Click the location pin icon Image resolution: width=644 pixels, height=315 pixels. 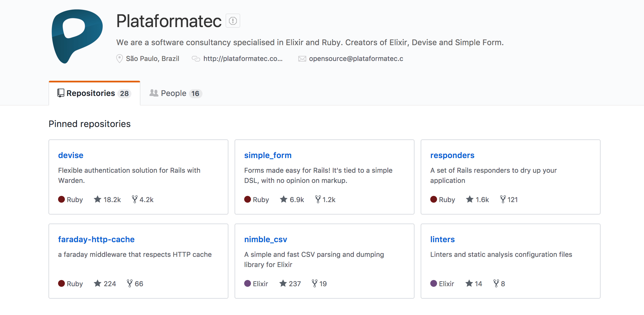[120, 59]
